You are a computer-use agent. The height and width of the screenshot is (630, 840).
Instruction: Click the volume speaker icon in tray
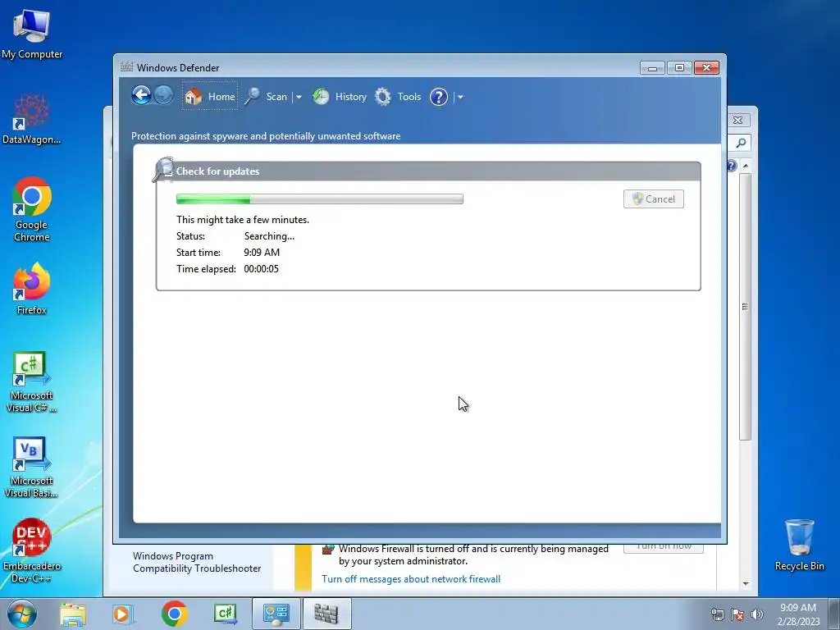coord(757,614)
